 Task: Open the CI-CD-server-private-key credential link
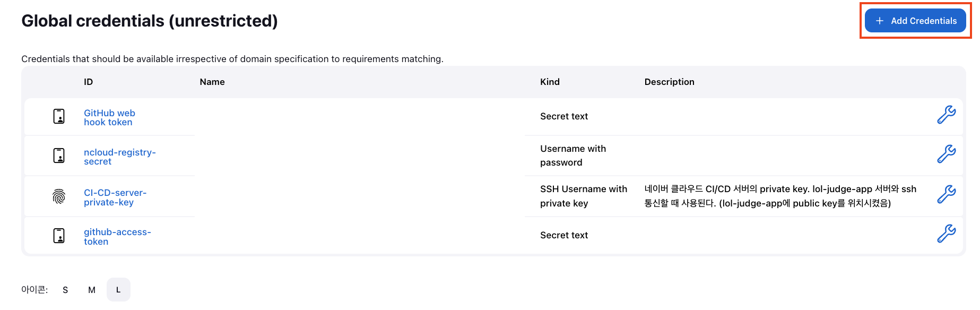tap(115, 197)
